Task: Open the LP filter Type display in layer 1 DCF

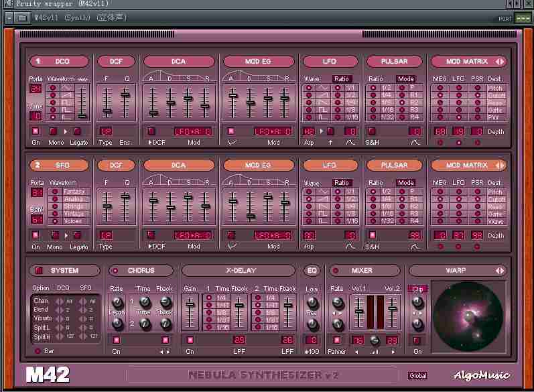Action: [x=106, y=131]
